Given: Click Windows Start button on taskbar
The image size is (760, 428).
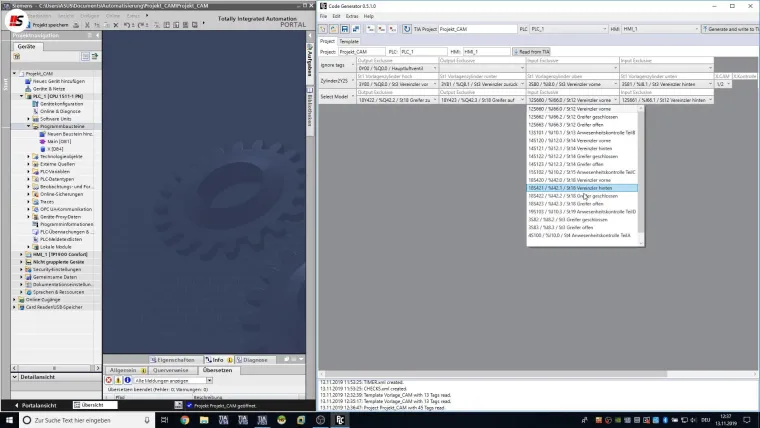Looking at the screenshot, I should (x=8, y=420).
